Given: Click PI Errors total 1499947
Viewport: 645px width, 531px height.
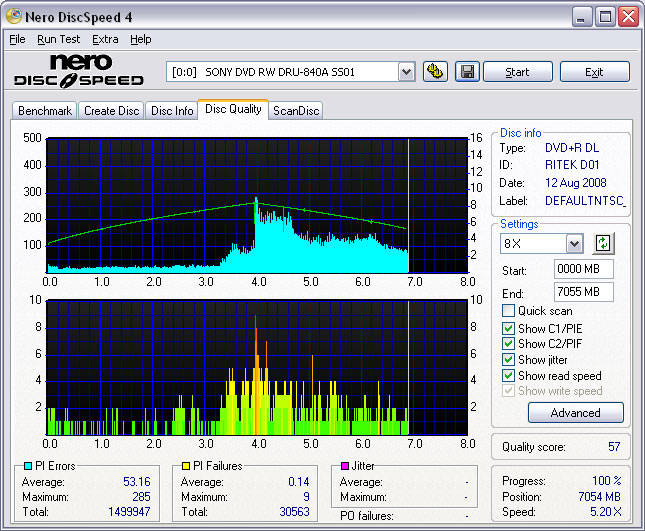Looking at the screenshot, I should click(x=129, y=512).
